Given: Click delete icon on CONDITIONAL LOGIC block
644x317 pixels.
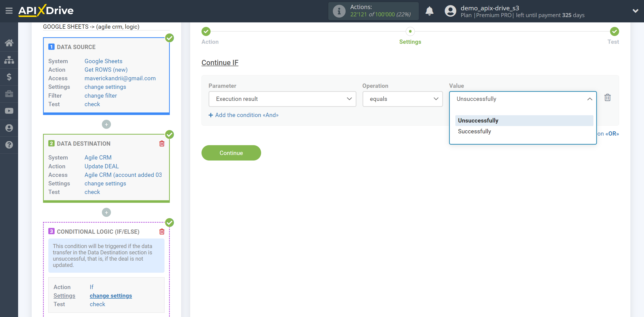Looking at the screenshot, I should pyautogui.click(x=162, y=231).
